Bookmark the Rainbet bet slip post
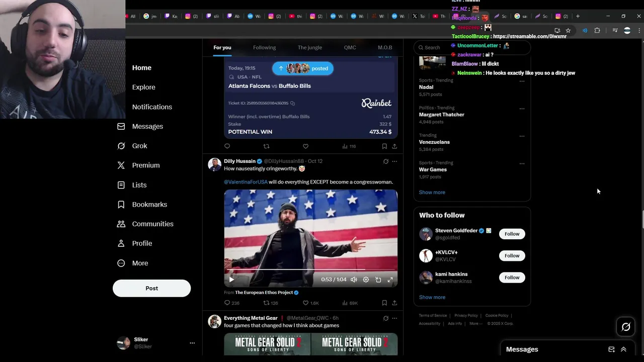Image resolution: width=644 pixels, height=362 pixels. (384, 146)
